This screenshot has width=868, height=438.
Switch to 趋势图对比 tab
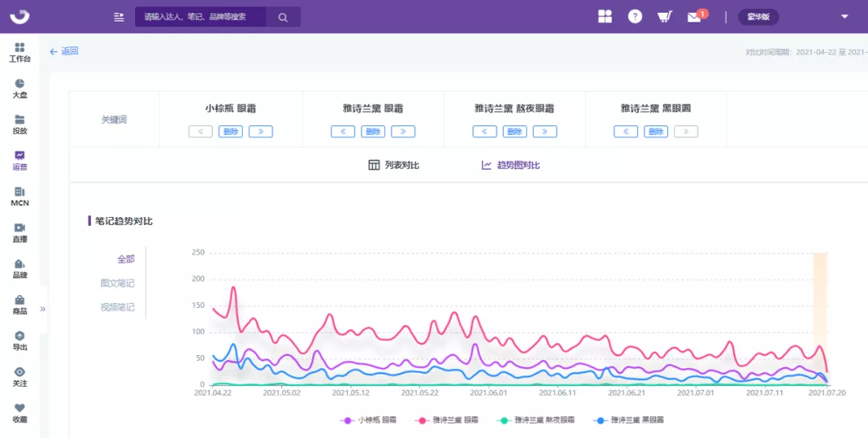tap(510, 165)
